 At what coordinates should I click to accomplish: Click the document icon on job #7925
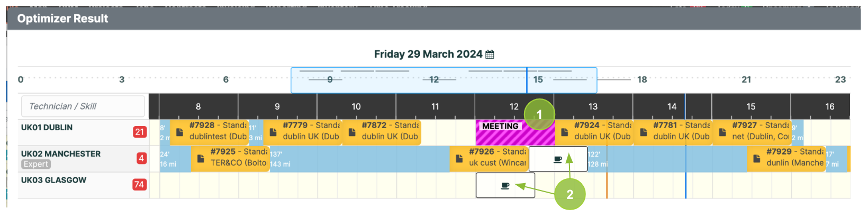201,158
